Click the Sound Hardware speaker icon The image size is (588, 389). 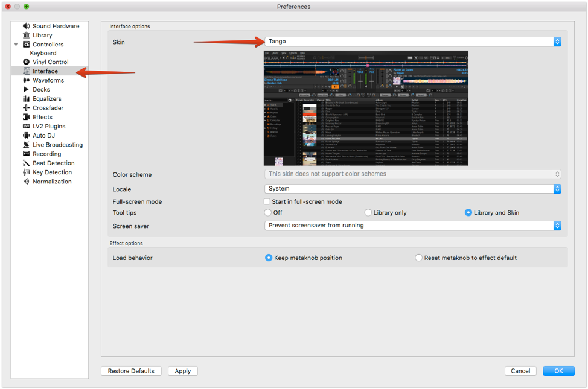(x=26, y=26)
